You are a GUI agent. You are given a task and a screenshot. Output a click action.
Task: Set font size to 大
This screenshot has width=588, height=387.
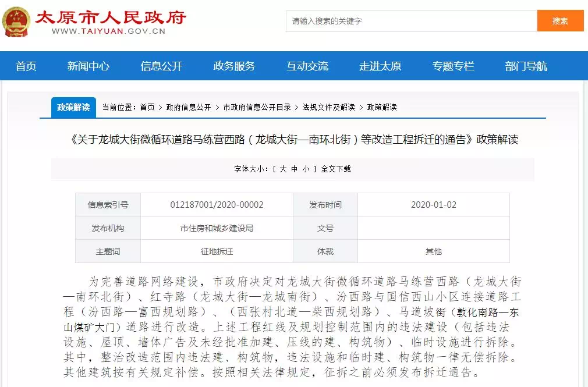(x=283, y=169)
